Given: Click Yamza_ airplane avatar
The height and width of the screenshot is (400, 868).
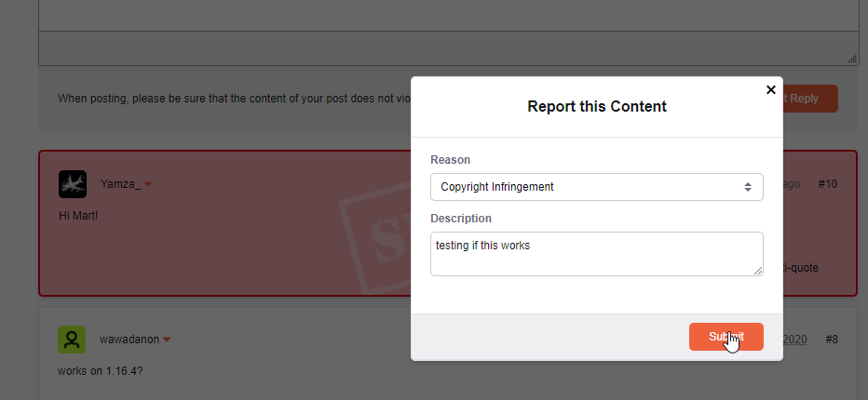Looking at the screenshot, I should [73, 184].
